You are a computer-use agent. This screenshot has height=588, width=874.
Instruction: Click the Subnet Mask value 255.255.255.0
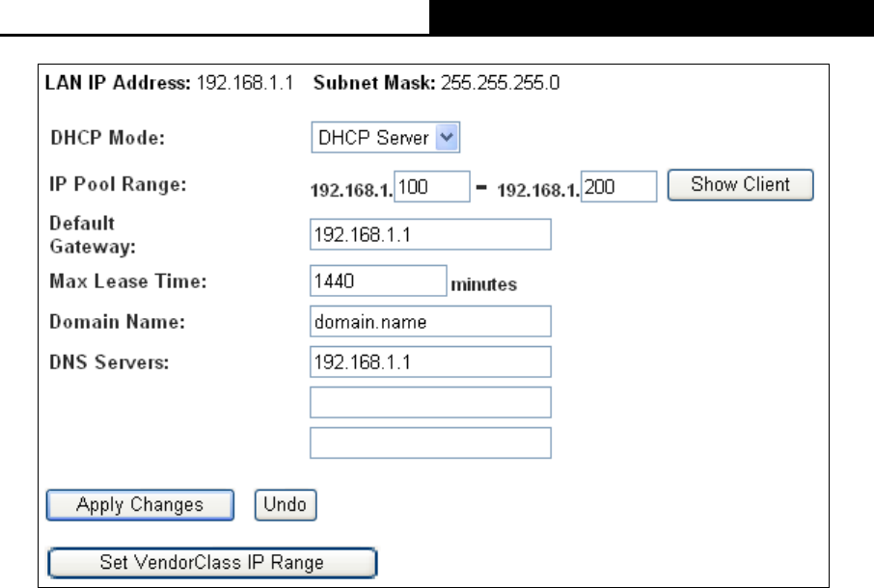(x=500, y=83)
